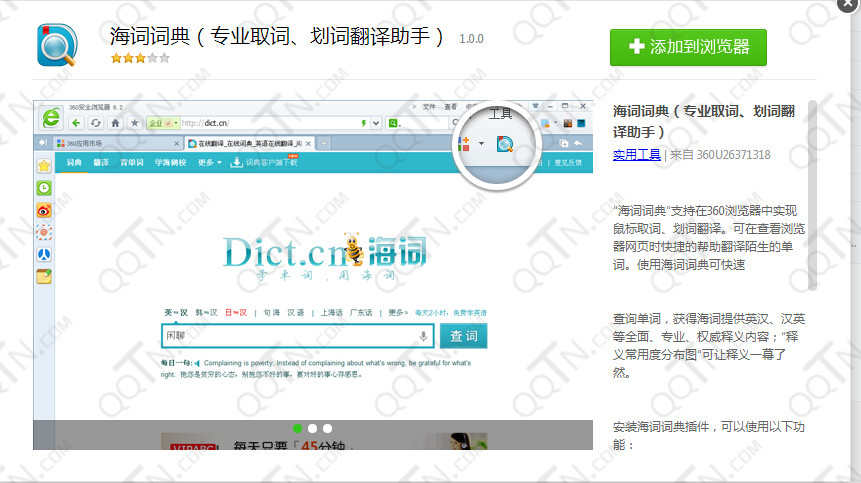Screen dimensions: 861x483
Task: Click the 海词词典 app logo icon
Action: click(56, 44)
